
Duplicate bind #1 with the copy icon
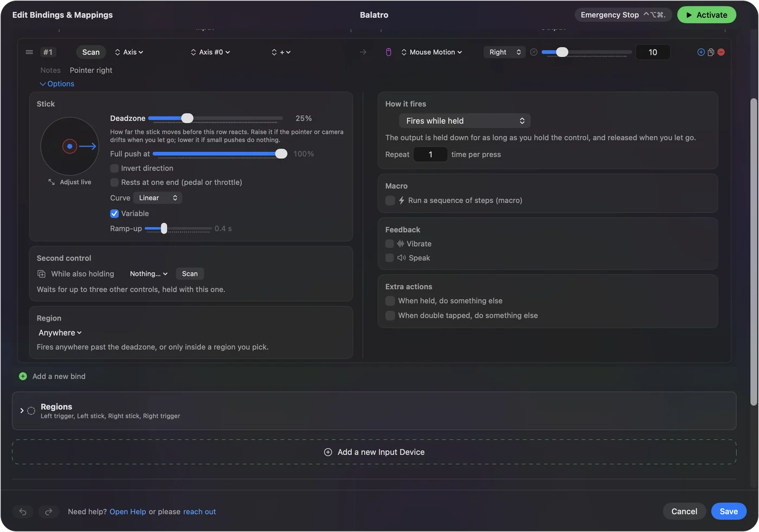pos(711,52)
